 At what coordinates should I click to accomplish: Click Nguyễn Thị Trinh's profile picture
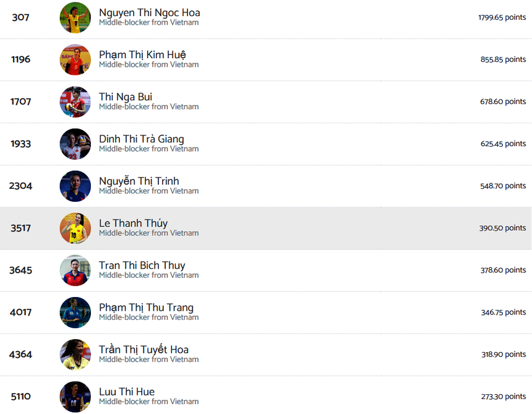(75, 186)
